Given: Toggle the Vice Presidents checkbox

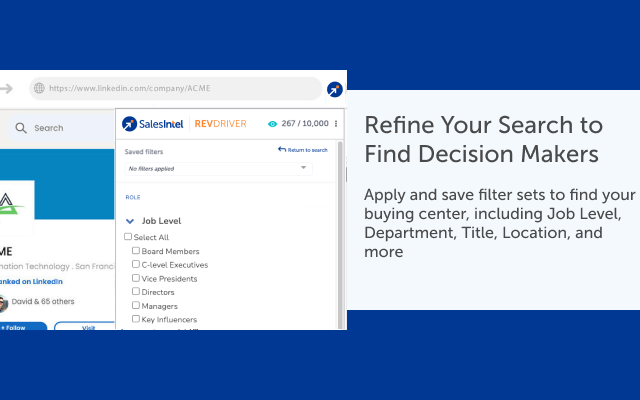Looking at the screenshot, I should point(136,278).
